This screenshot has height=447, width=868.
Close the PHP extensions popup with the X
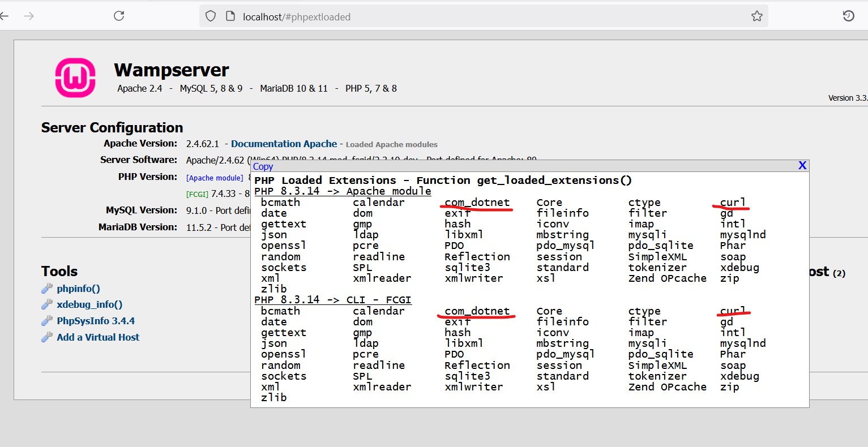point(802,165)
